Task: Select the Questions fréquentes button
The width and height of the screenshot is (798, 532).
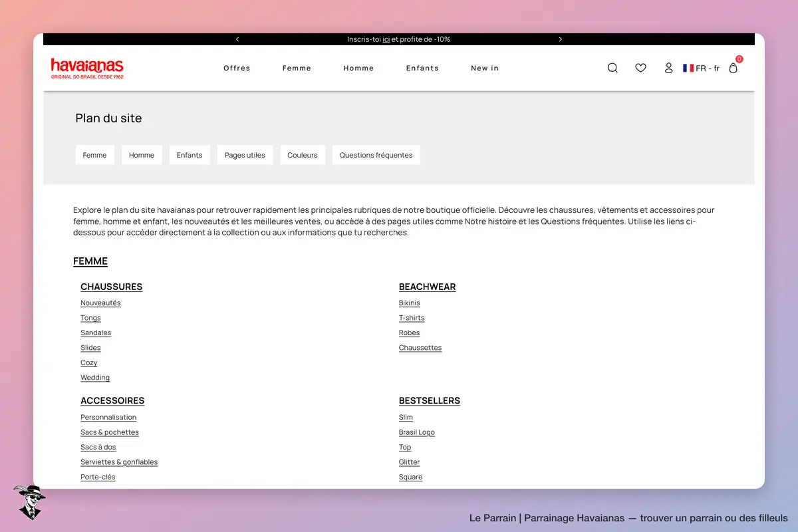Action: tap(376, 155)
